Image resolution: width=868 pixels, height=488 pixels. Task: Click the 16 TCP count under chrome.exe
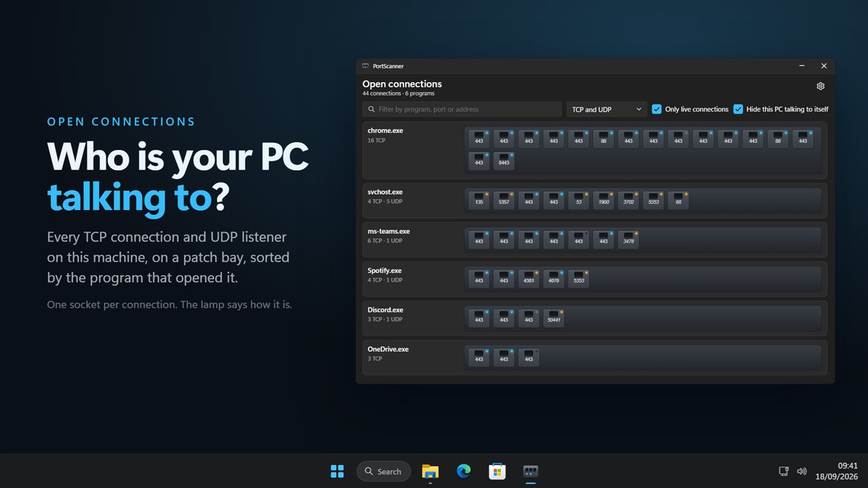[x=376, y=140]
